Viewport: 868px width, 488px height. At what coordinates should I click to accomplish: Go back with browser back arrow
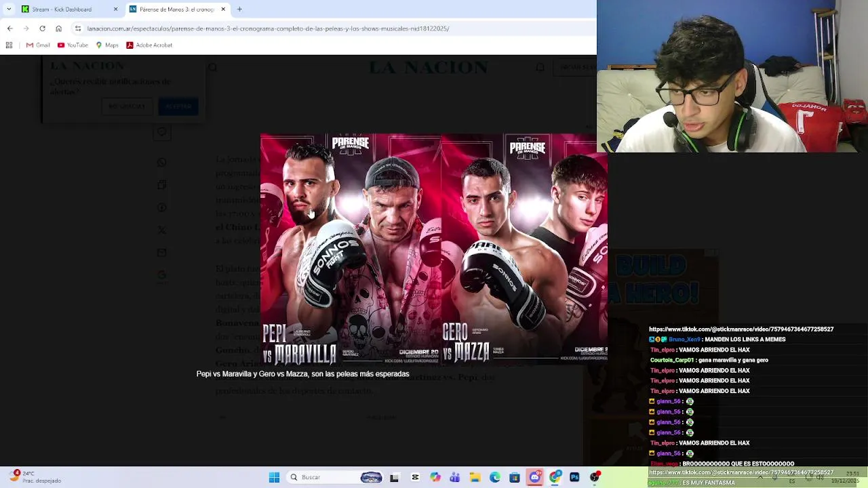tap(9, 28)
